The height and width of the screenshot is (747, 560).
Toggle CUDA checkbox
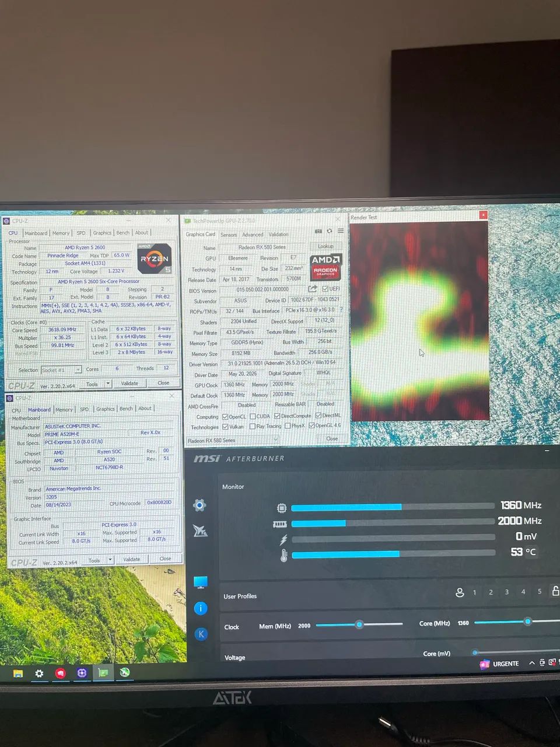[253, 416]
